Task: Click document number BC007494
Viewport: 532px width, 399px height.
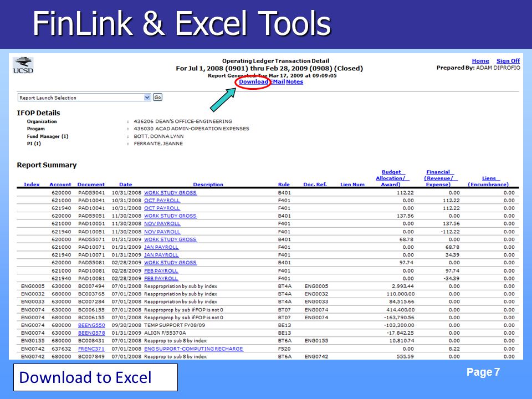Action: pyautogui.click(x=91, y=287)
